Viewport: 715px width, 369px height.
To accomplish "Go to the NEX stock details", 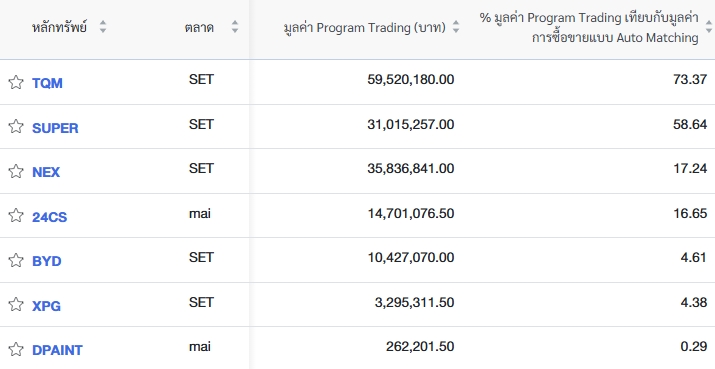I will (46, 172).
